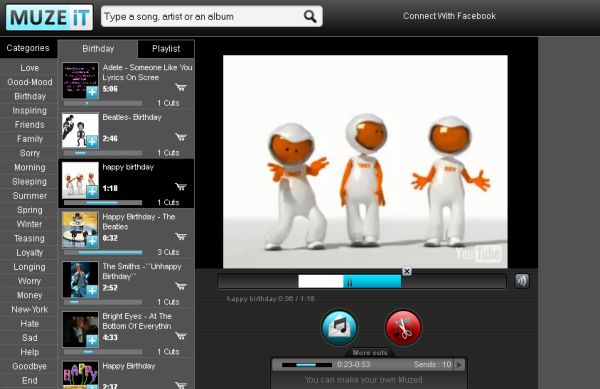Select the Birthday tab
This screenshot has height=389, width=600.
(98, 49)
